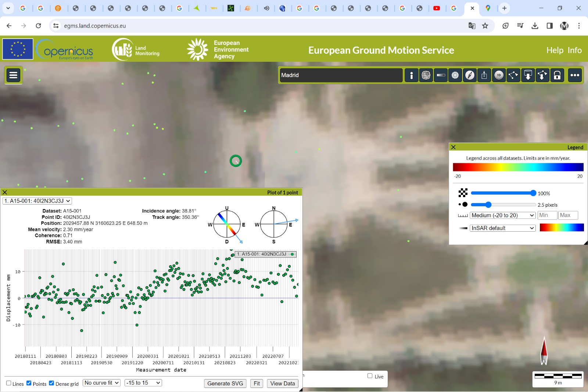Click the information 'i' toolbar icon

click(411, 75)
